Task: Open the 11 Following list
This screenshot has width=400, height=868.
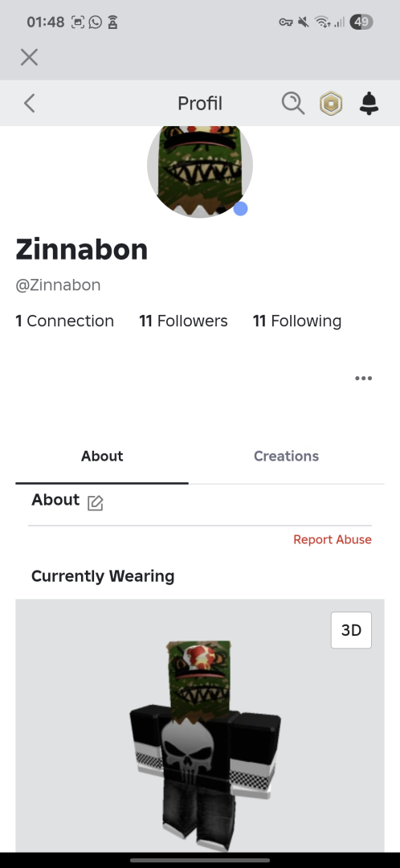Action: 297,321
